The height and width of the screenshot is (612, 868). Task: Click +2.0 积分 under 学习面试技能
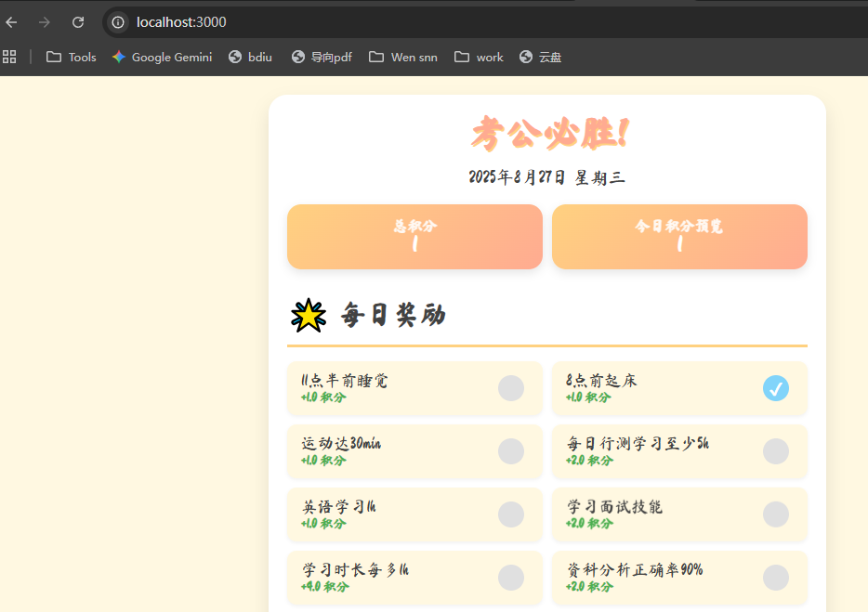589,524
